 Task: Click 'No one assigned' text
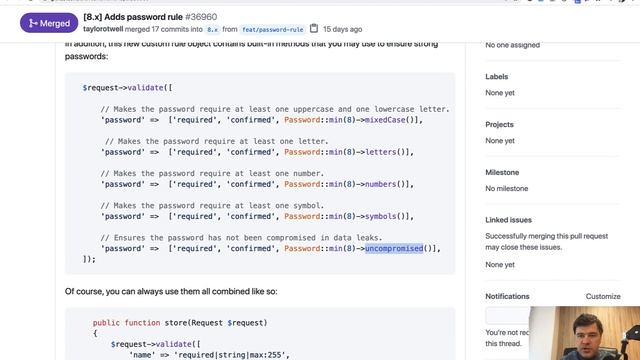tap(512, 45)
